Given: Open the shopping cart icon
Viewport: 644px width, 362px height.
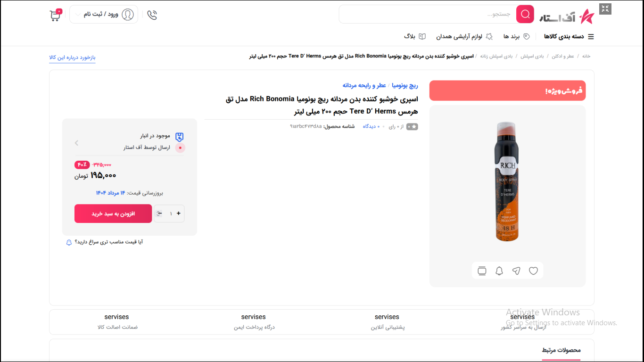Looking at the screenshot, I should click(55, 15).
